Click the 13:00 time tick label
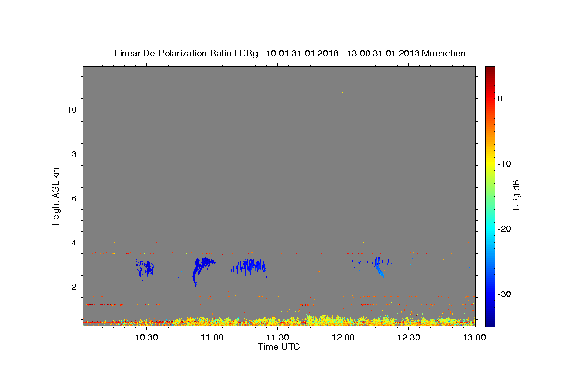The image size is (588, 392). point(474,337)
